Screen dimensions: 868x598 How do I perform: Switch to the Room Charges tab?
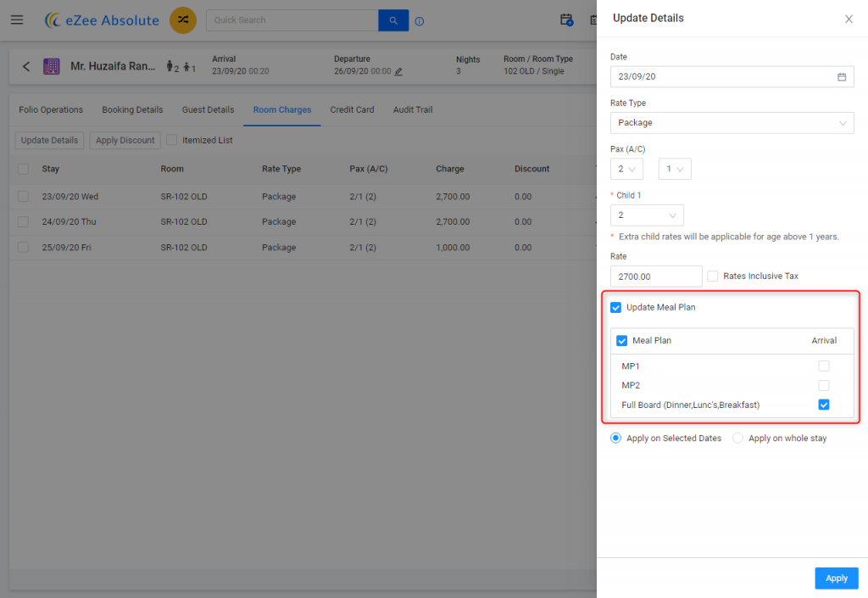tap(281, 109)
